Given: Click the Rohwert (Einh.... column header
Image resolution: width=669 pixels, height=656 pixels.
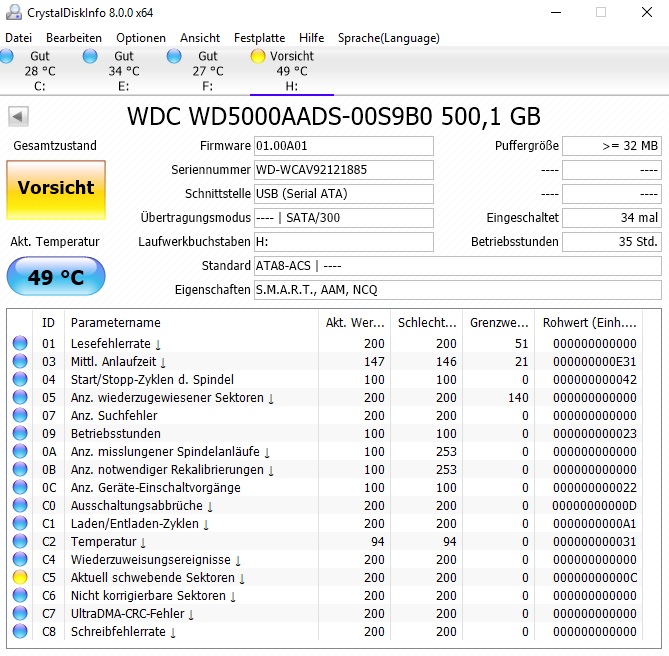Looking at the screenshot, I should [x=589, y=322].
